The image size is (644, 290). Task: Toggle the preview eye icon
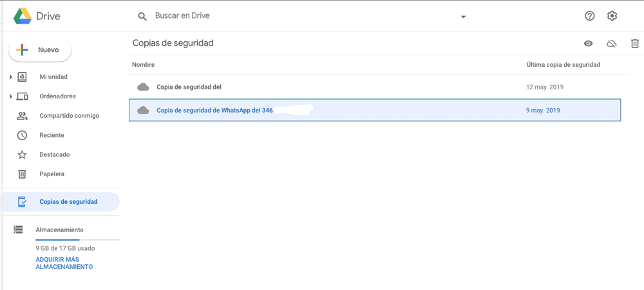coord(588,44)
